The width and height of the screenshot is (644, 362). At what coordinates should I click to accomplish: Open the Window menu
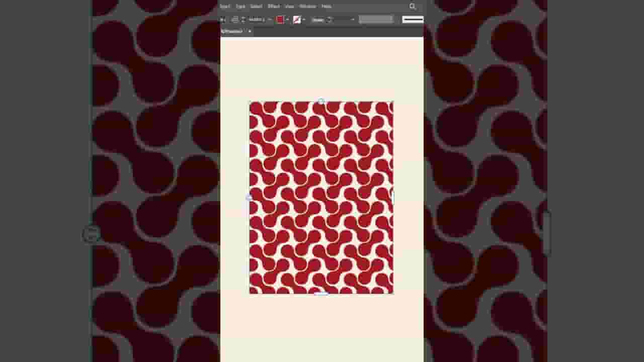tap(307, 7)
